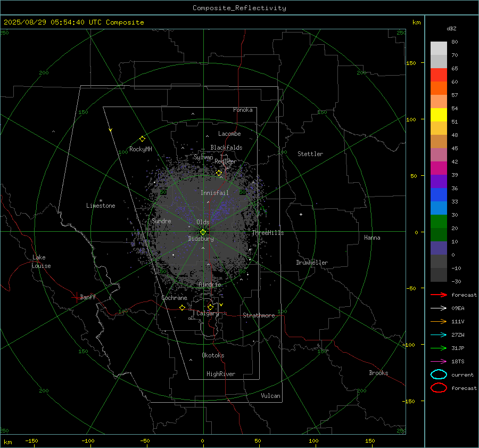
Task: Click the HighRiver city label
Action: [x=220, y=374]
